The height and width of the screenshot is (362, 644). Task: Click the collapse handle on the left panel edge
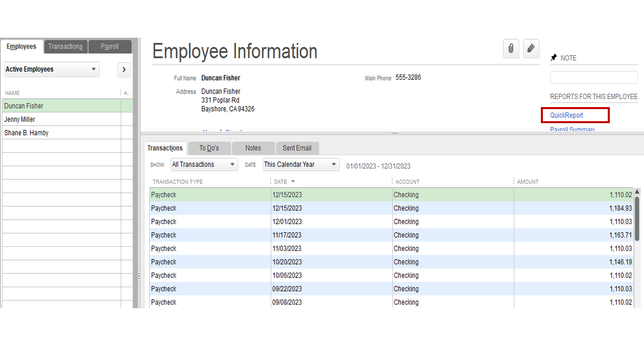point(139,275)
